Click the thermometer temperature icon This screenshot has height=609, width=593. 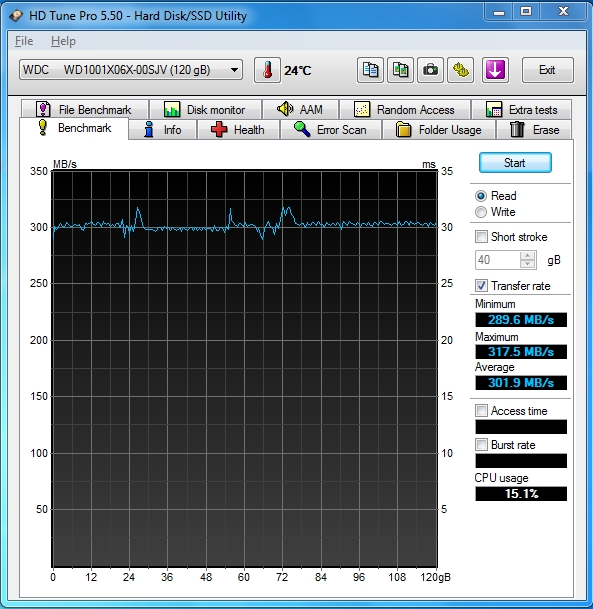tap(267, 70)
